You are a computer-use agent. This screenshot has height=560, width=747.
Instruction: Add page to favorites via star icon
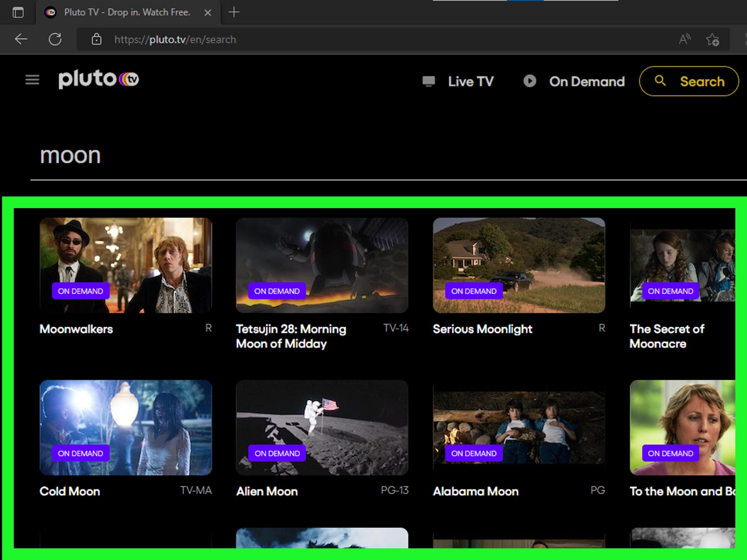pyautogui.click(x=713, y=39)
